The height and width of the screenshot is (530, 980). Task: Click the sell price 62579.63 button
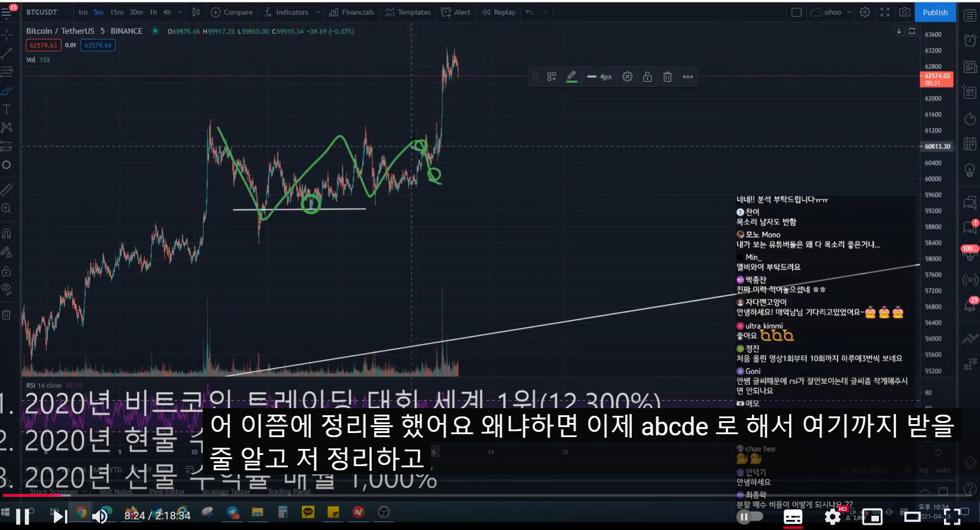43,45
